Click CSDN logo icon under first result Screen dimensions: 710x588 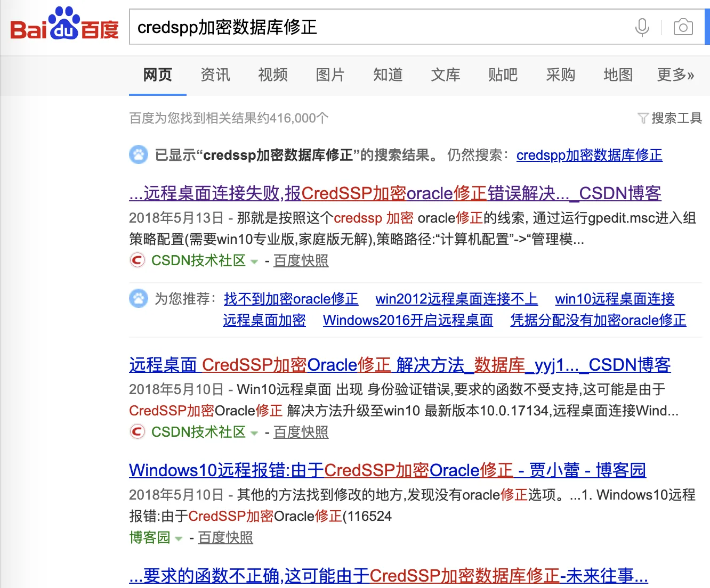[138, 260]
